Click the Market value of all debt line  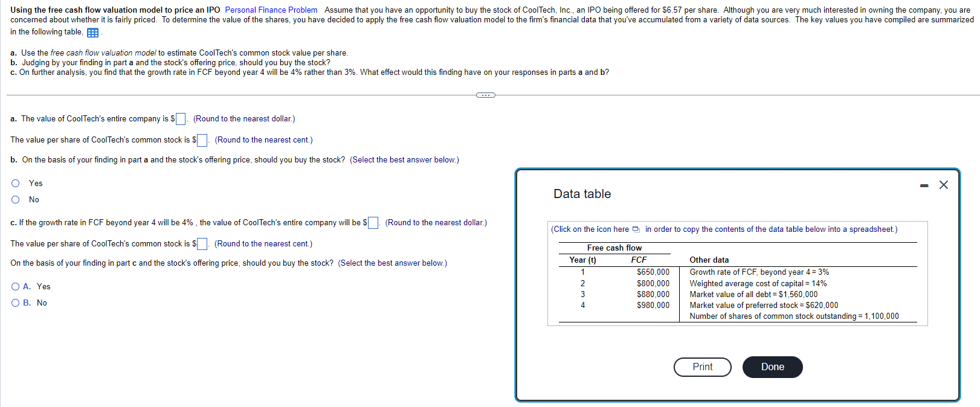click(753, 294)
